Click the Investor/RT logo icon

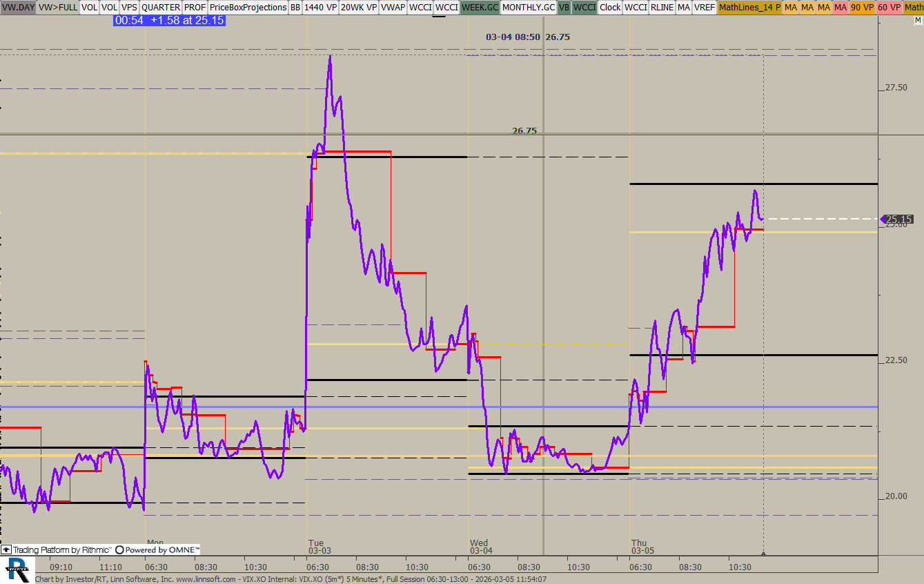point(18,570)
